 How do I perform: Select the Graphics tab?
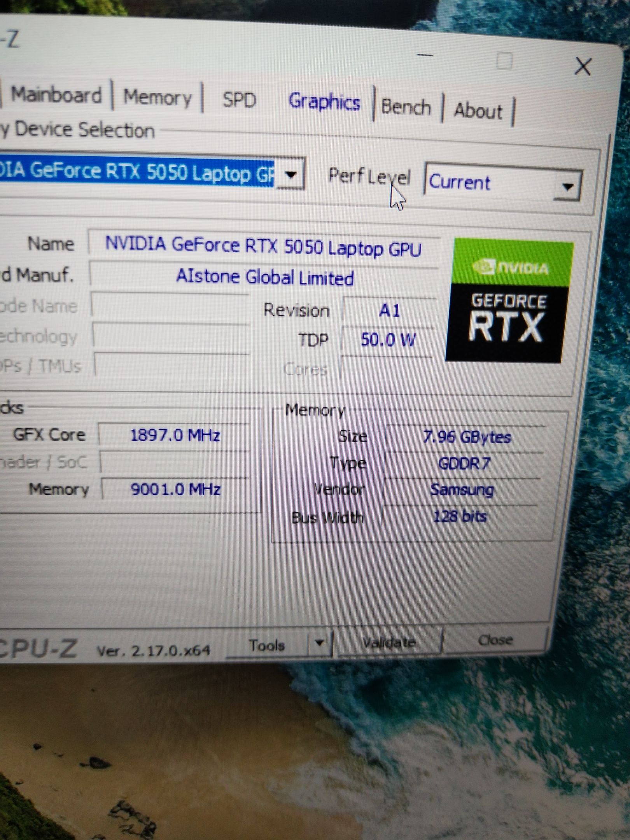pyautogui.click(x=324, y=102)
